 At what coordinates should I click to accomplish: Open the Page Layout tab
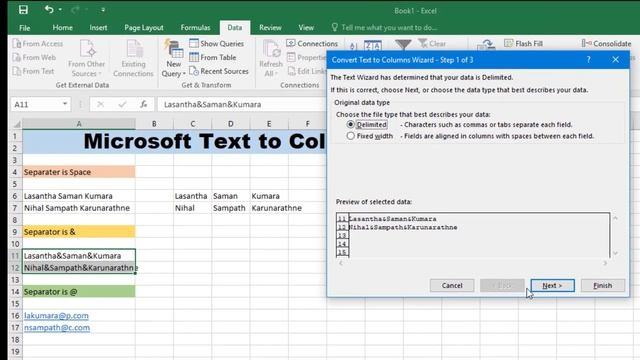point(144,28)
